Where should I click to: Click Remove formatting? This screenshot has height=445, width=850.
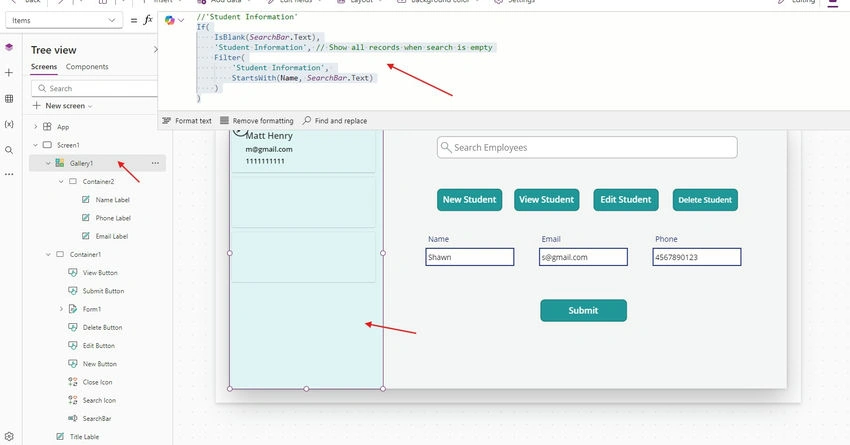tap(256, 121)
